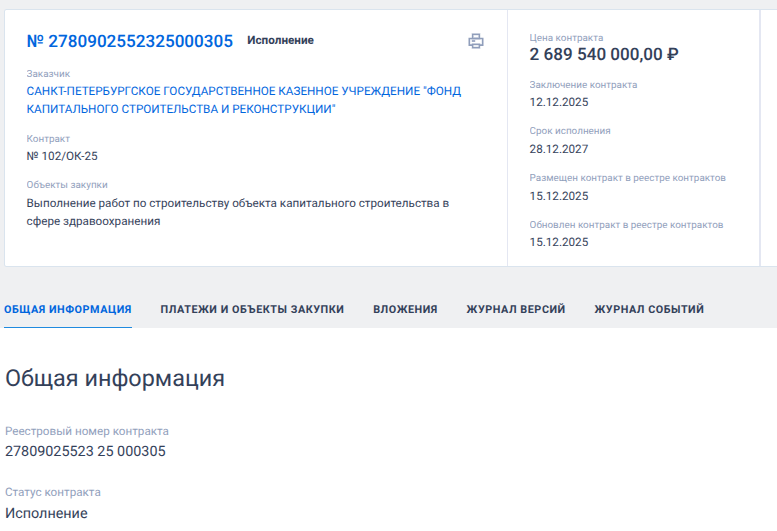This screenshot has height=531, width=777.
Task: Click the Общая информация section heading
Action: pyautogui.click(x=114, y=378)
